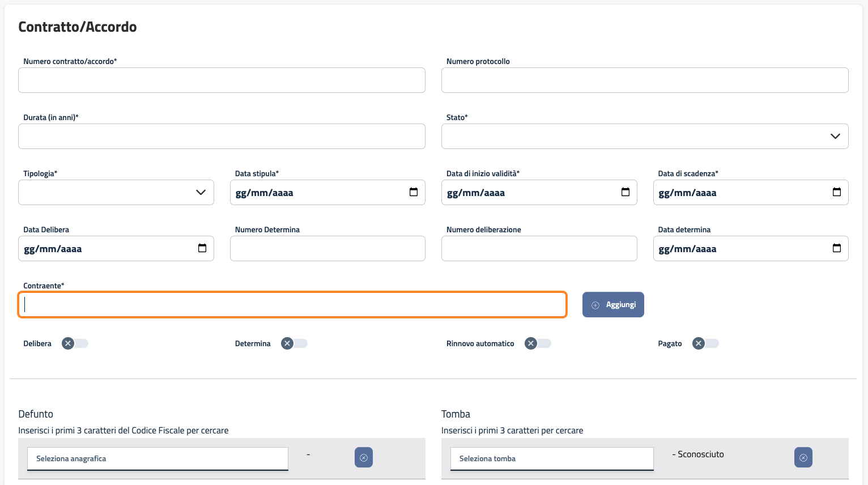Turn on Rinnovo automatico

point(538,343)
